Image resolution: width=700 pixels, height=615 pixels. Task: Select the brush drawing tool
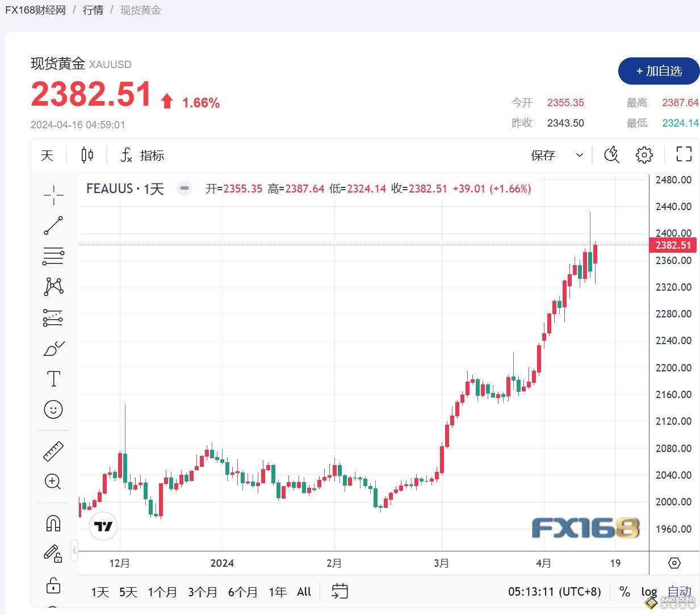[x=53, y=348]
